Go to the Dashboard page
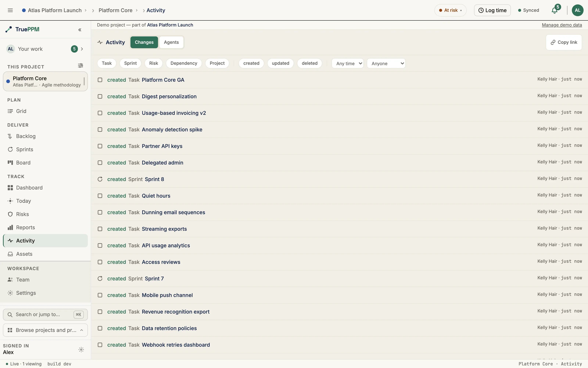 pos(45,188)
